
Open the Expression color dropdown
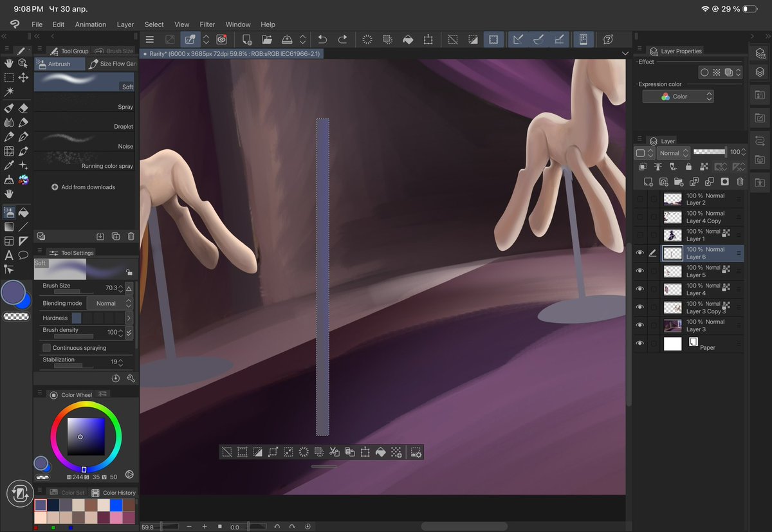678,96
